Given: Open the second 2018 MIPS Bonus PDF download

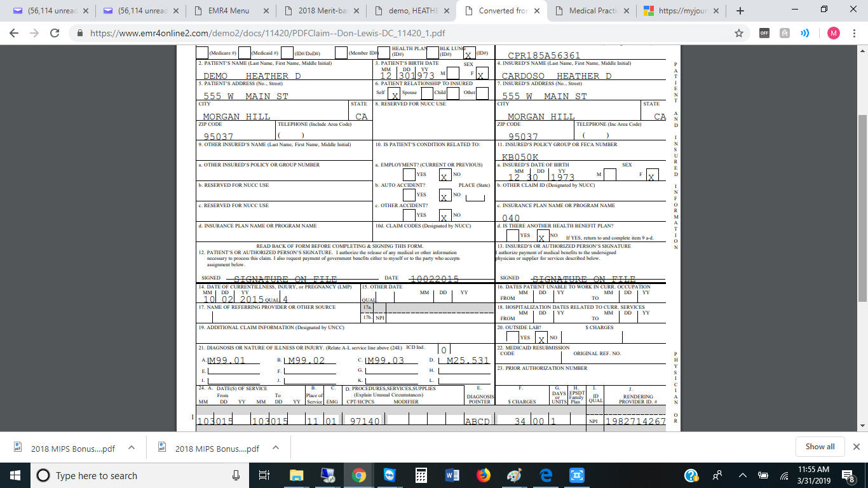Looking at the screenshot, I should point(217,448).
